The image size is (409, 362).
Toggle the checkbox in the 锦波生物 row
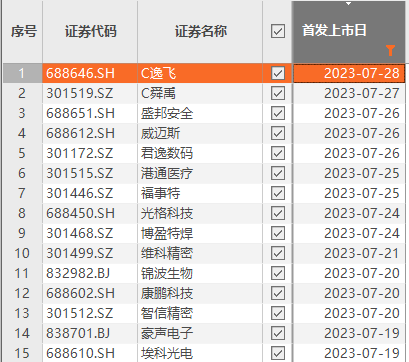click(278, 273)
